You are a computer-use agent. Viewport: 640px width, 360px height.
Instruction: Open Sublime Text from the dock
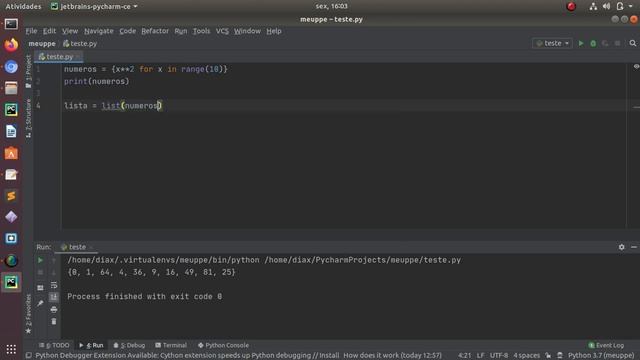pos(11,196)
